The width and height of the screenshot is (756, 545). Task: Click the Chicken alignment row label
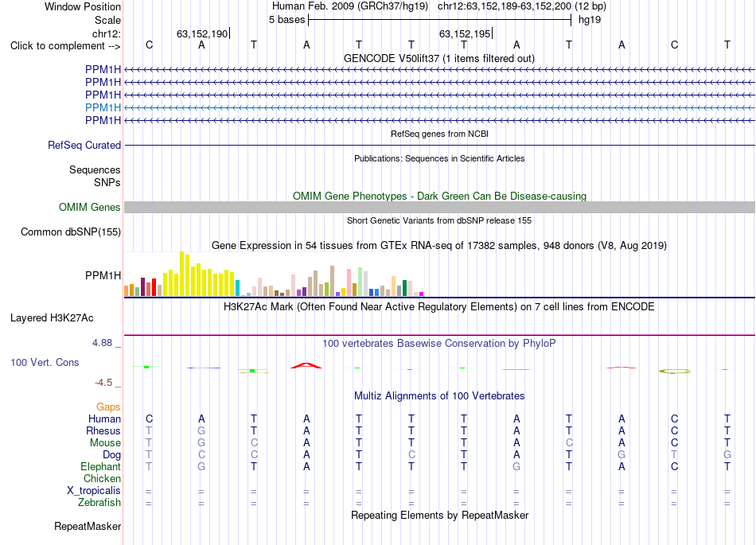point(102,478)
